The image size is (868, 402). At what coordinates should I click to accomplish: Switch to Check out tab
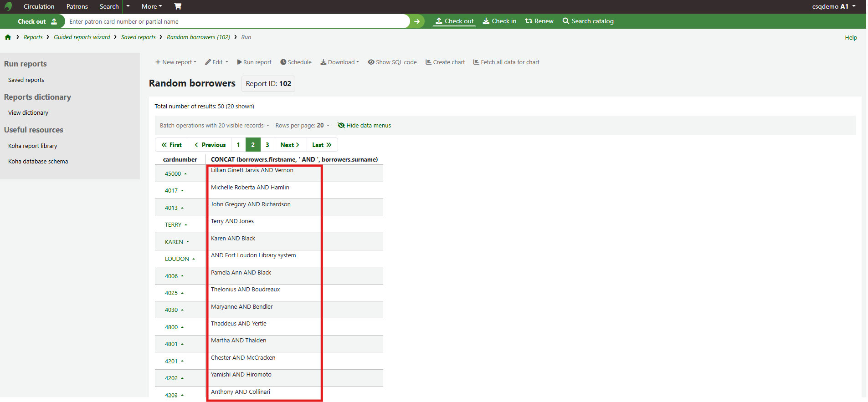coord(454,21)
